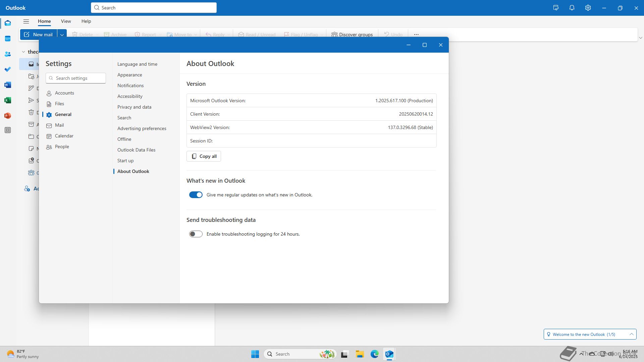
Task: Click Discover groups in the ribbon
Action: click(x=352, y=35)
